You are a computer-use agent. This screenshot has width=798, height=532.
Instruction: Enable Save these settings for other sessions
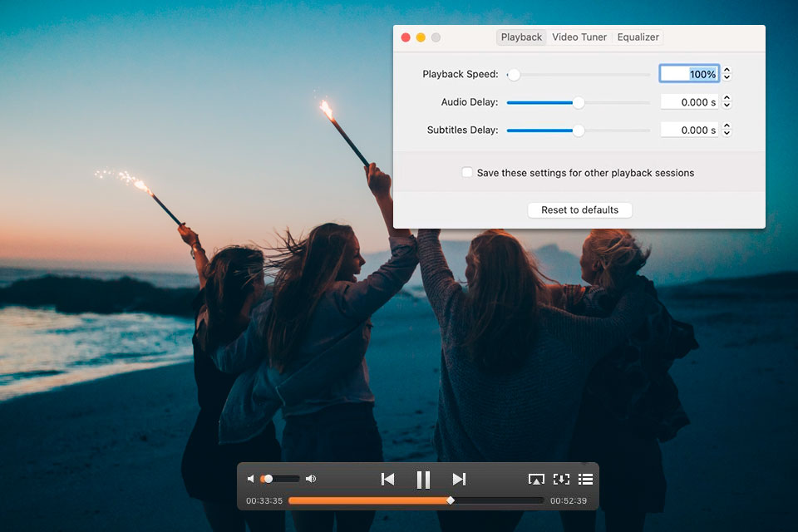click(x=467, y=173)
